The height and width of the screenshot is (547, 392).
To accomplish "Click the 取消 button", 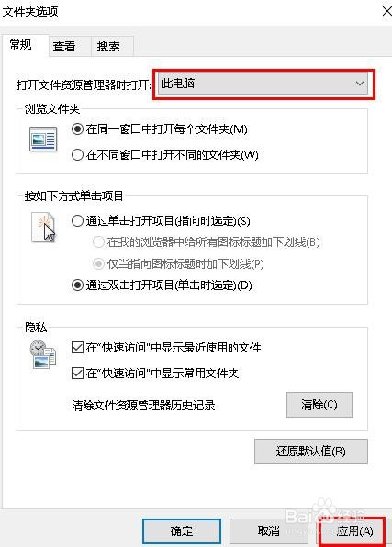I will pyautogui.click(x=268, y=531).
